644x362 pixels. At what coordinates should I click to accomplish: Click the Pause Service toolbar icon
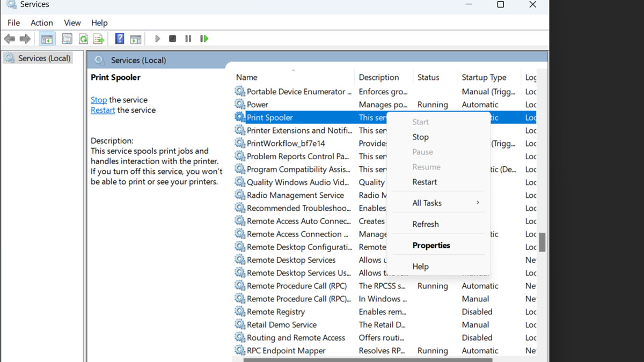click(x=188, y=39)
